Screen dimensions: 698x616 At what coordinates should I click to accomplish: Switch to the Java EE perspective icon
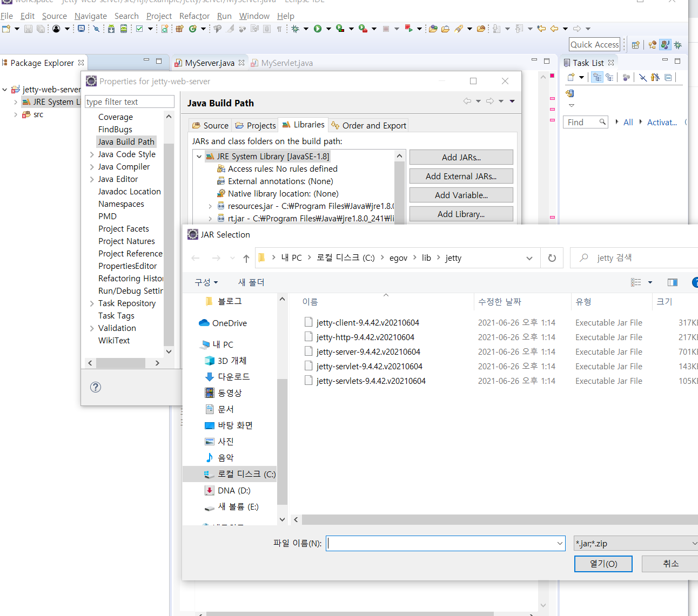click(653, 45)
